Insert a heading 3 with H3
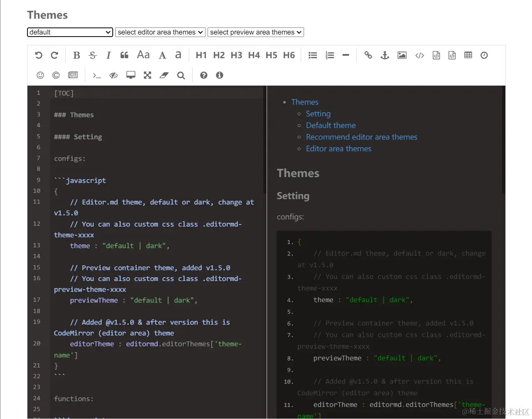Screen dimensions: 532x419 pyautogui.click(x=236, y=55)
